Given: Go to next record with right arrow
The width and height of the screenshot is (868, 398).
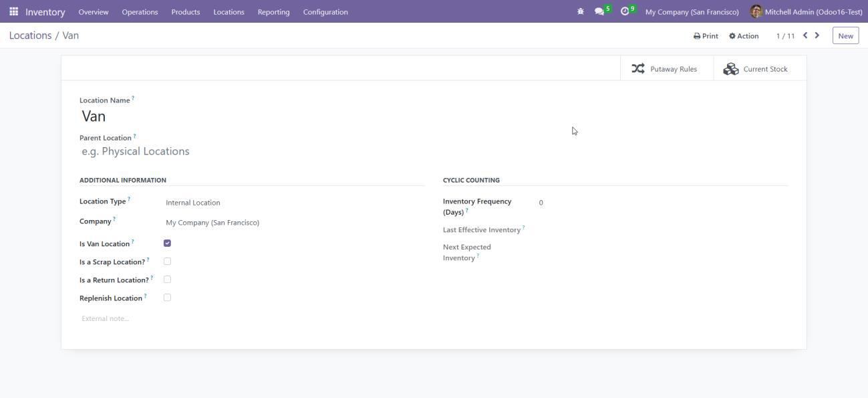Looking at the screenshot, I should click(x=817, y=35).
